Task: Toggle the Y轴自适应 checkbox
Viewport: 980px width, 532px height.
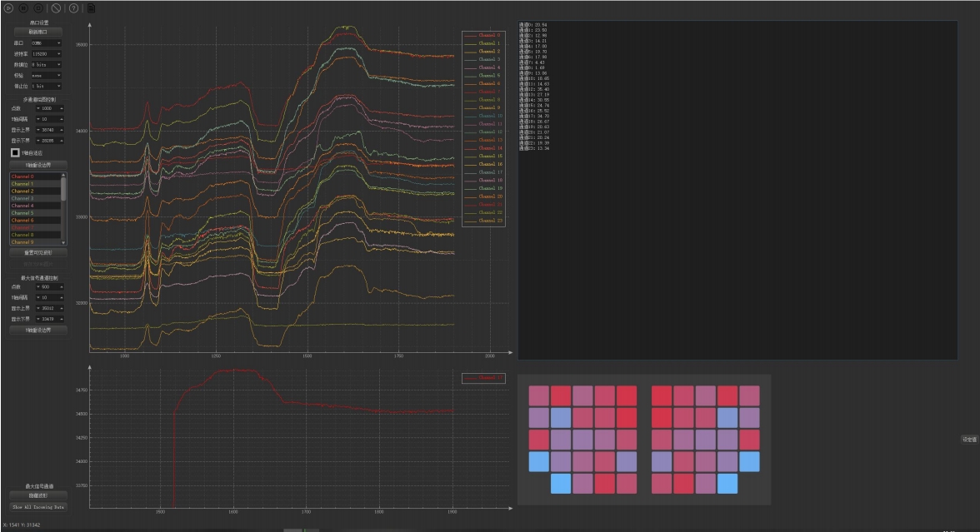Action: 15,152
